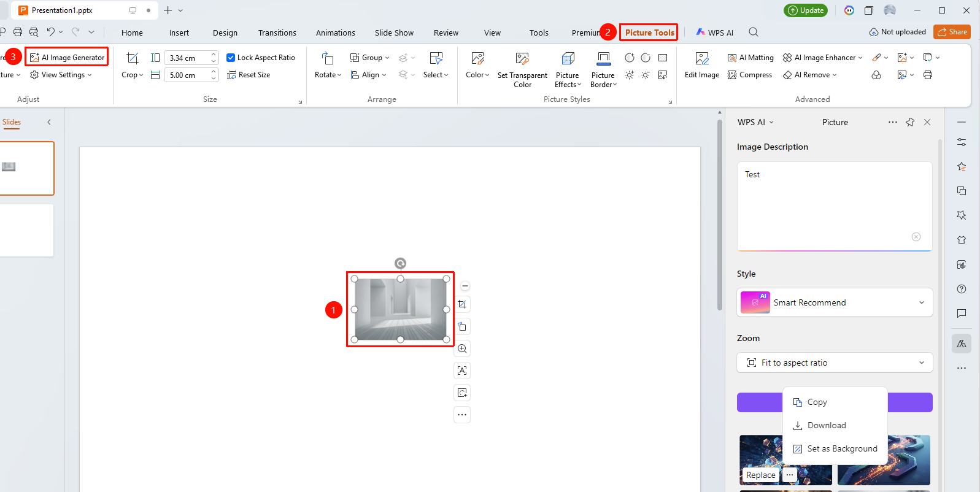Click the Reset Size button
The width and height of the screenshot is (980, 492).
[x=249, y=75]
